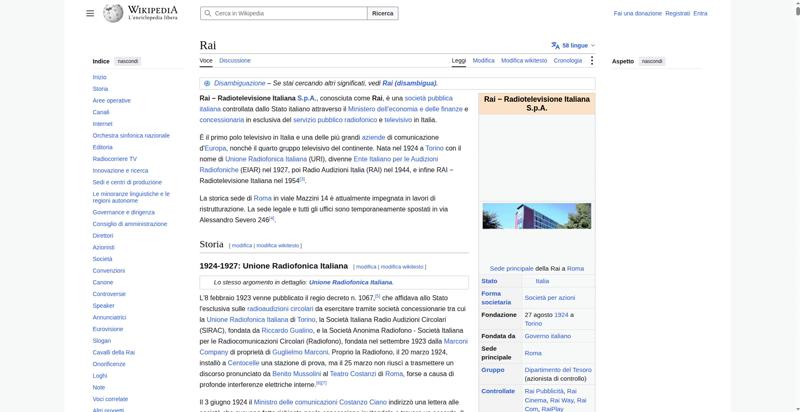
Task: Jump to Radiocorriere TV in the index
Action: tap(114, 159)
